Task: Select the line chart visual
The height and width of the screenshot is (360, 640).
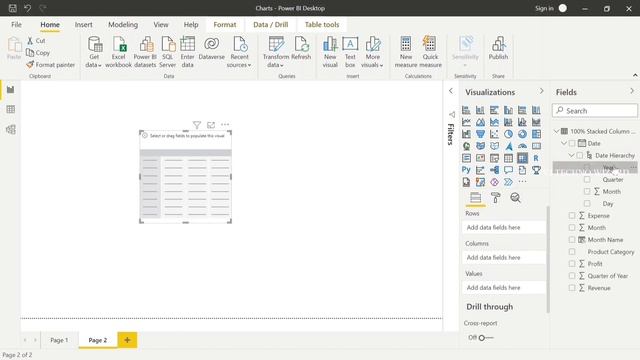Action: pos(466,122)
